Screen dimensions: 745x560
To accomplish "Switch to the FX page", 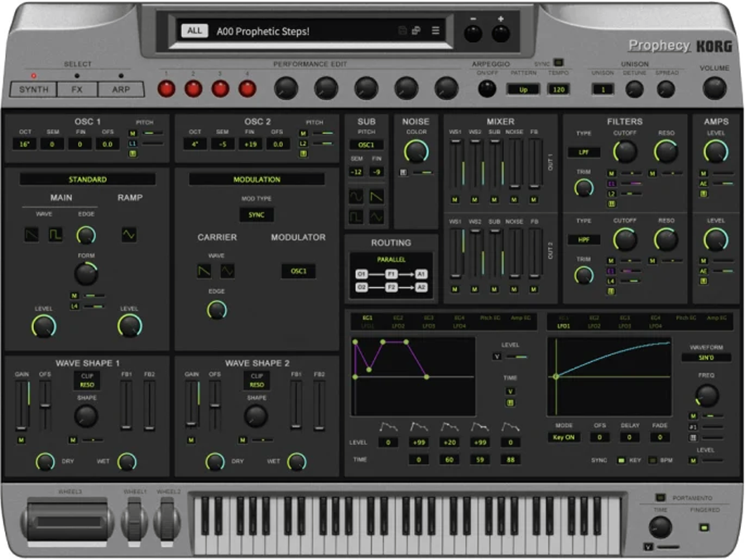I will [x=77, y=89].
